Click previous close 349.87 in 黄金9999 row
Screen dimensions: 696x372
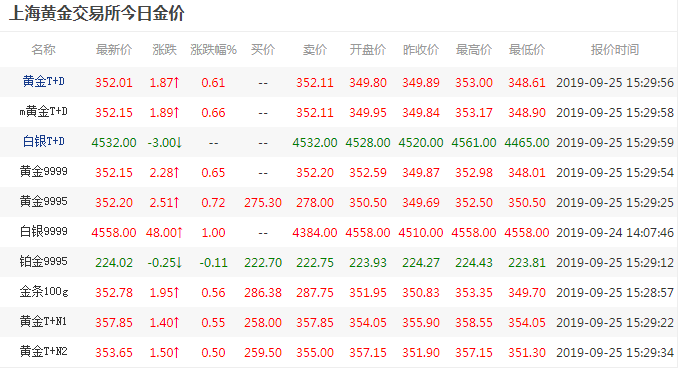(421, 173)
